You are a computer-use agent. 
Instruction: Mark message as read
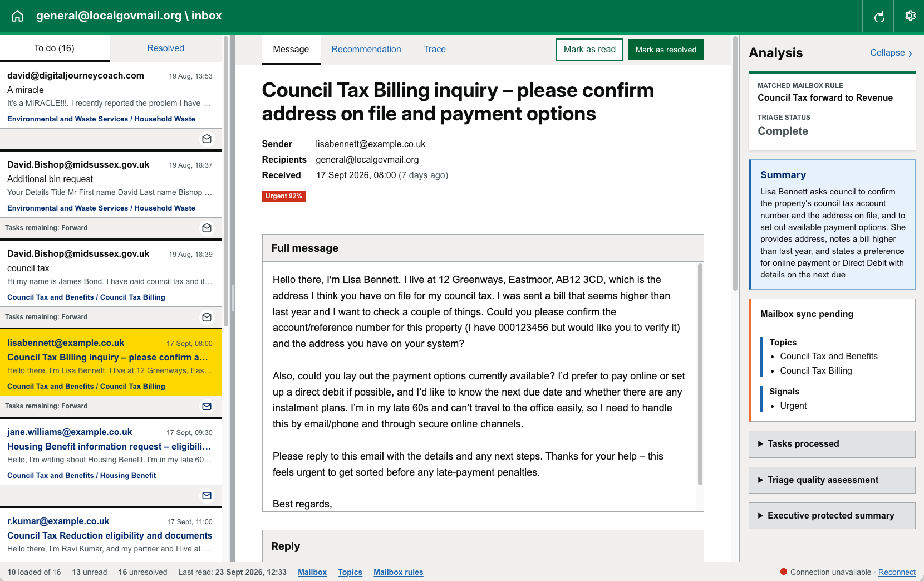[x=589, y=50]
